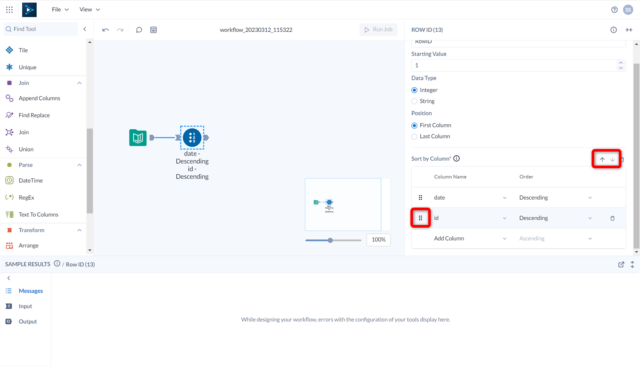Select the Find Replace tool

tap(34, 115)
